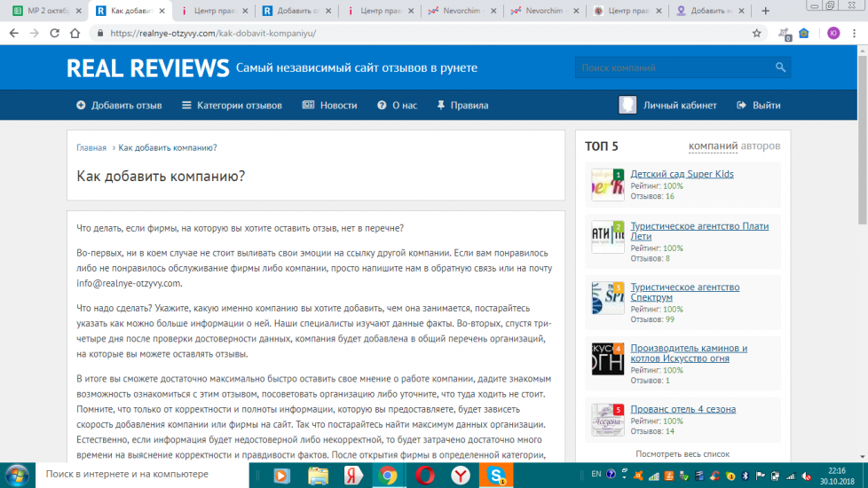Click the user avatar next to Личный кабинет
This screenshot has width=868, height=488.
pyautogui.click(x=627, y=105)
